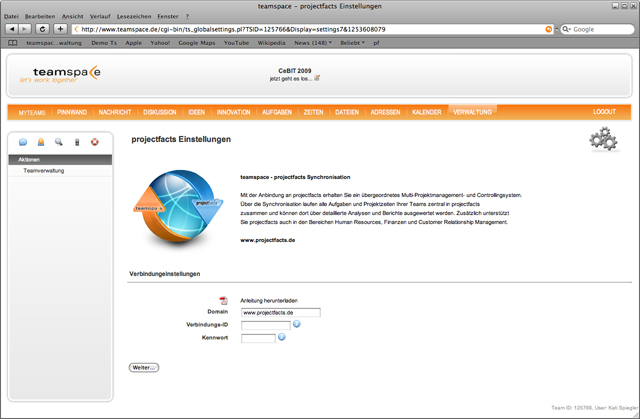Open the ? help menu
The width and height of the screenshot is (640, 419).
[x=187, y=16]
